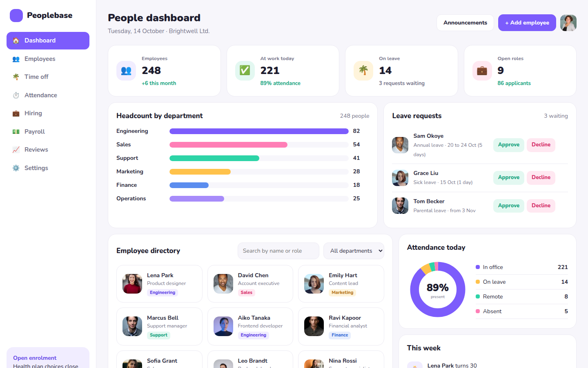
Task: Click the Engineering headcount bar
Action: click(259, 131)
